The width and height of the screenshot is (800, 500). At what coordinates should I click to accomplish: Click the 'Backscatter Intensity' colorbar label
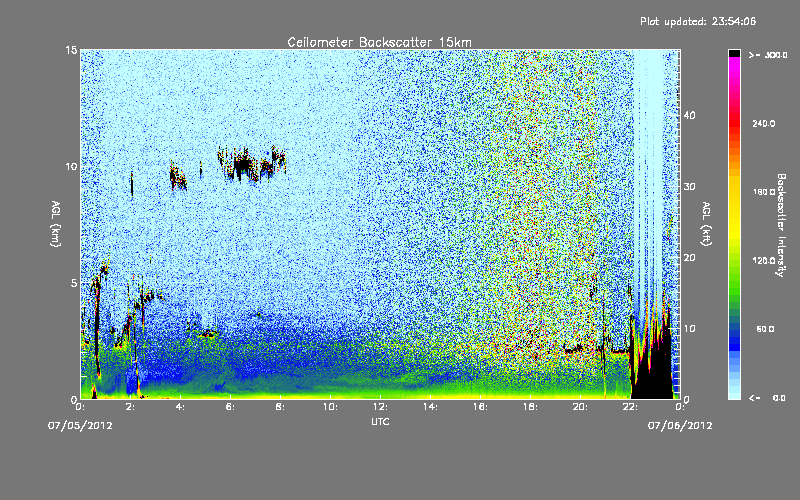(780, 225)
